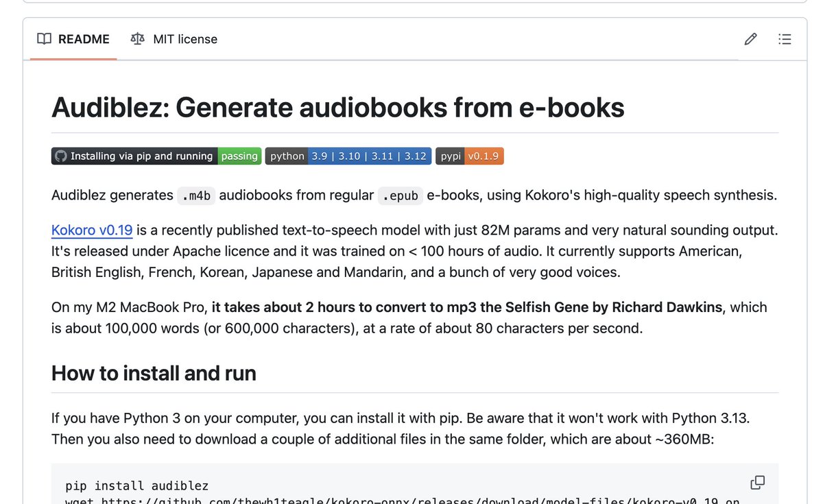Click the pypi v0.1.9 badge
This screenshot has height=504, width=823.
pyautogui.click(x=470, y=156)
